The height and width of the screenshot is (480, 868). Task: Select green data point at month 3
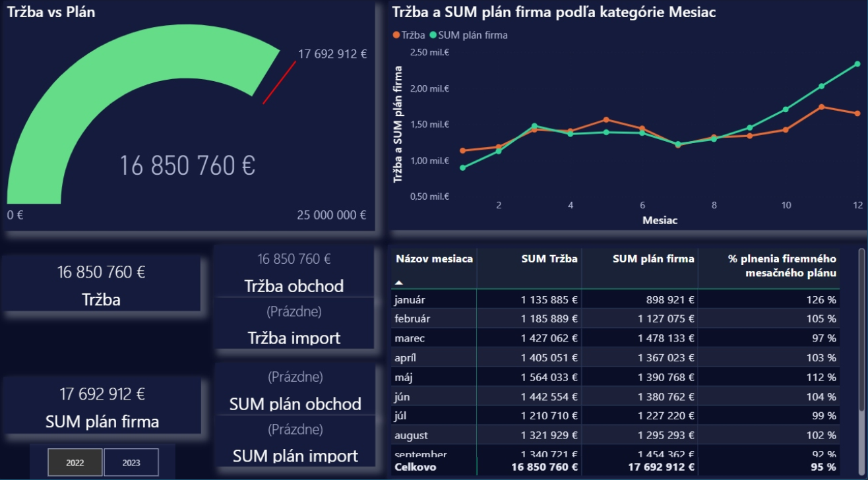[x=534, y=125]
